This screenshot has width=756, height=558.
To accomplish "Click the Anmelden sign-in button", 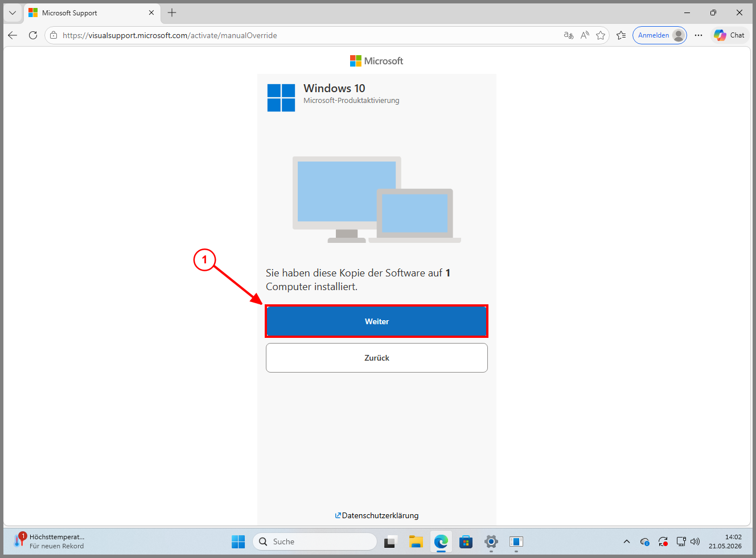I will (659, 35).
